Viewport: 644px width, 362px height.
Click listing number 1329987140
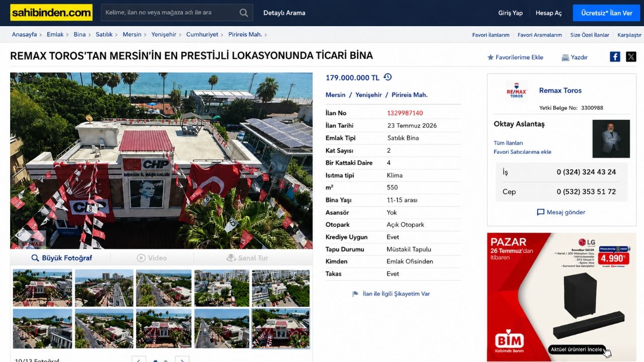pyautogui.click(x=405, y=113)
